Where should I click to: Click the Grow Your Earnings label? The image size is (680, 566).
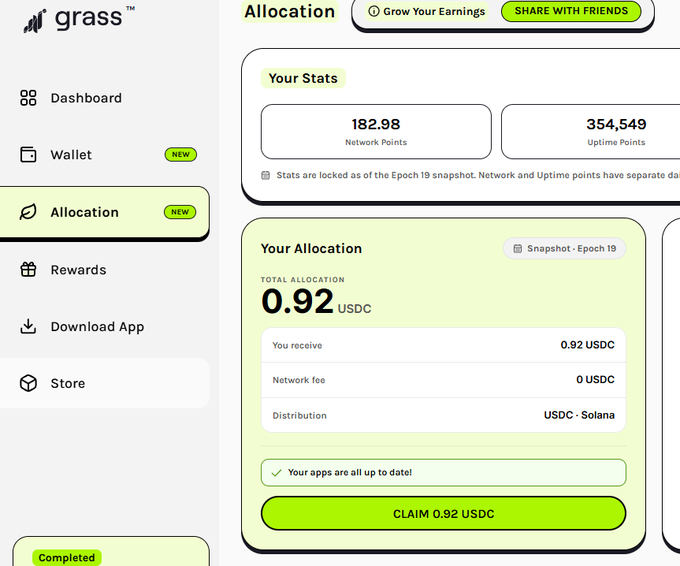pyautogui.click(x=434, y=11)
